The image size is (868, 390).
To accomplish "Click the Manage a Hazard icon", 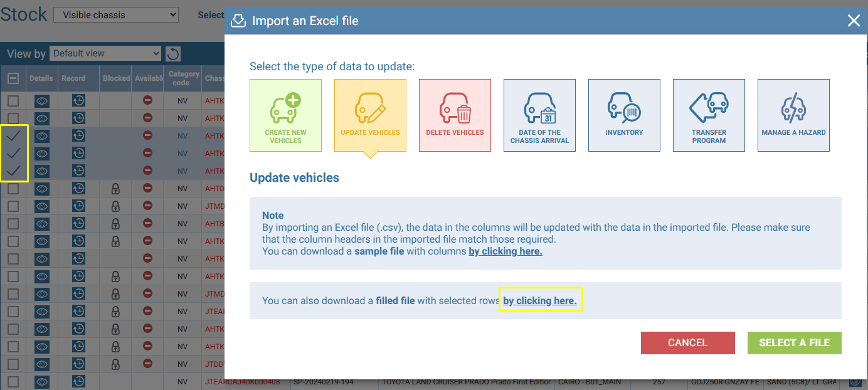I will (793, 115).
